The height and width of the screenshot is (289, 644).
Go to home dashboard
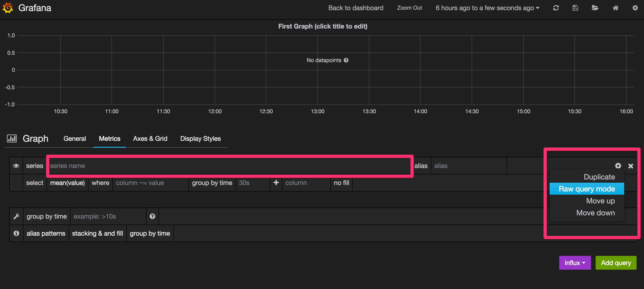point(615,8)
